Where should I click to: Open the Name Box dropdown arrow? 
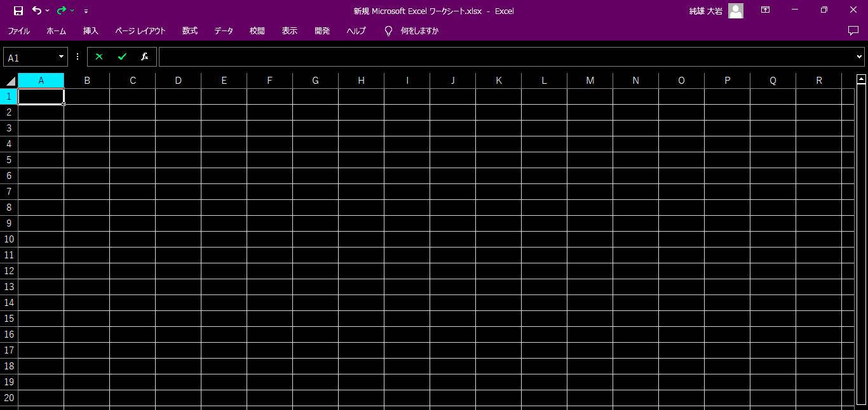(60, 56)
